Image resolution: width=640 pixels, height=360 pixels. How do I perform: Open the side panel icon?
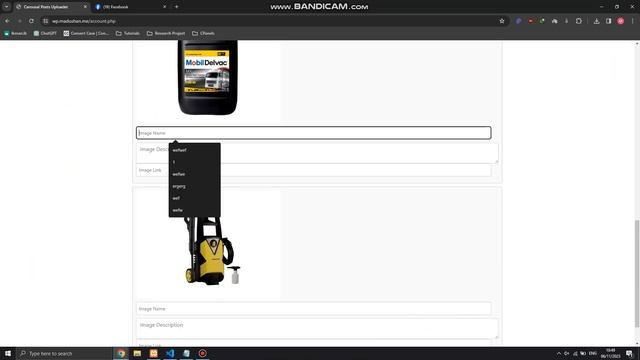(608, 21)
